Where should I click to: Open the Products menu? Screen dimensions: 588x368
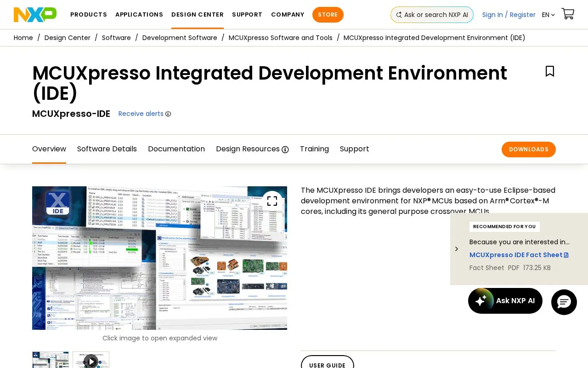coord(89,14)
